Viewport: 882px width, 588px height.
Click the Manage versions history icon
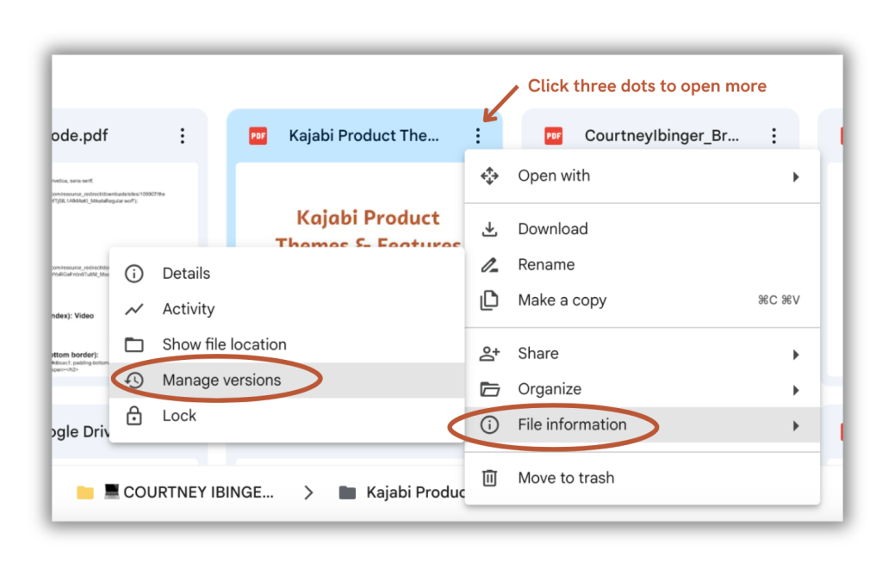pos(134,380)
